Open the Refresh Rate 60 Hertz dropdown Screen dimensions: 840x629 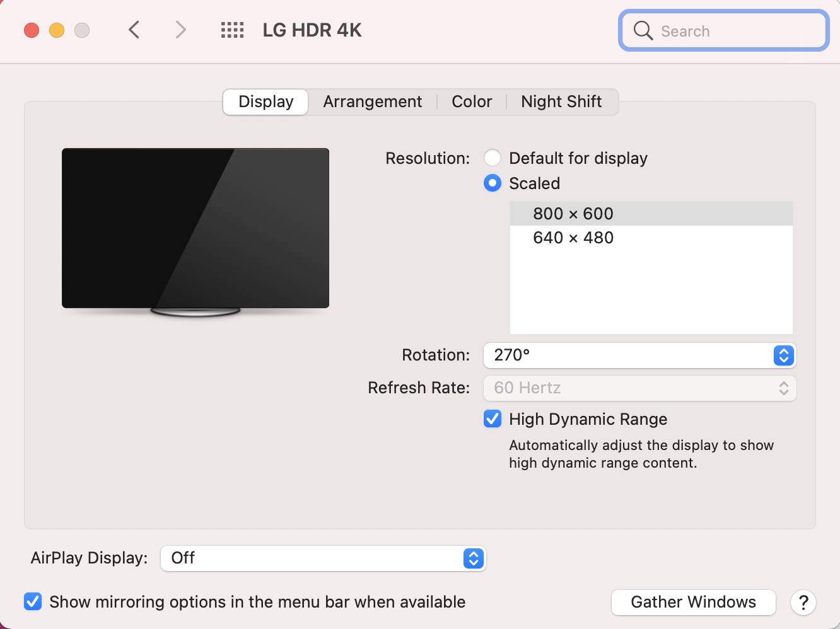tap(639, 388)
